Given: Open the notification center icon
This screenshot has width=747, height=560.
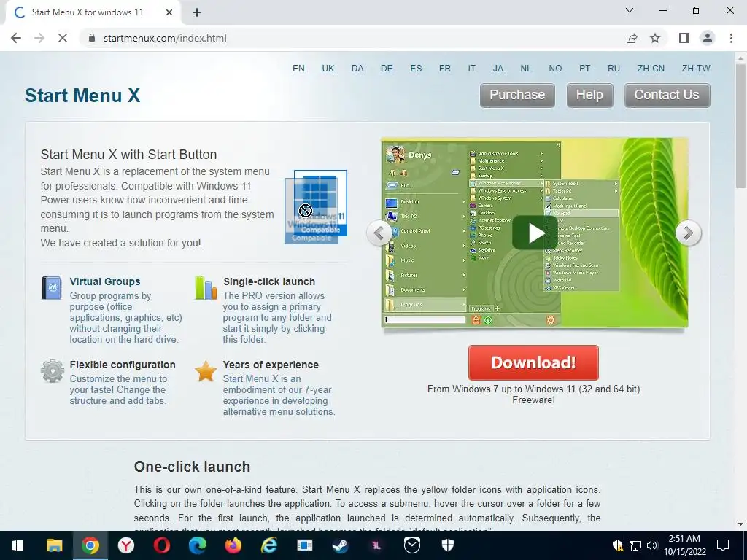Looking at the screenshot, I should [723, 545].
